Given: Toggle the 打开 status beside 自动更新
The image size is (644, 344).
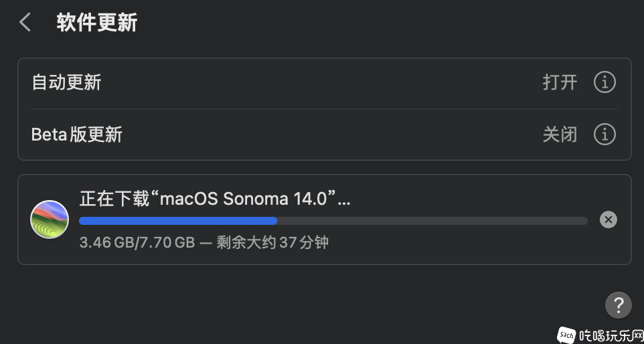Looking at the screenshot, I should 560,82.
